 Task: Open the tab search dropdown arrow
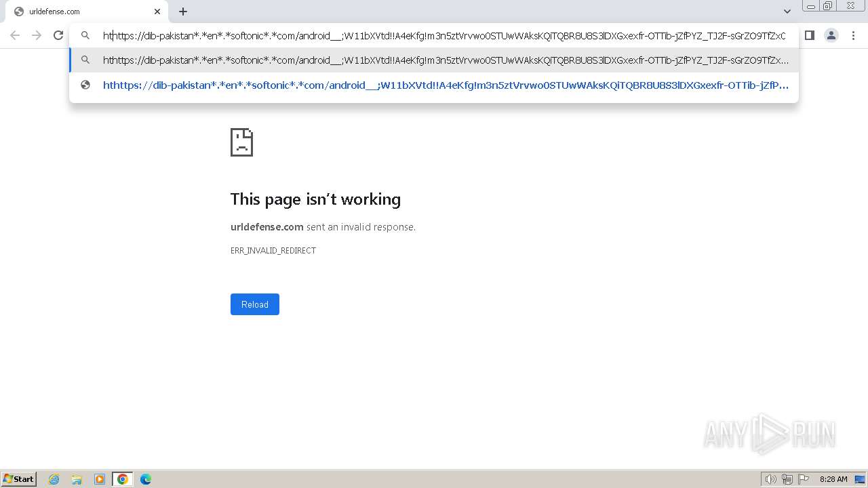tap(787, 12)
